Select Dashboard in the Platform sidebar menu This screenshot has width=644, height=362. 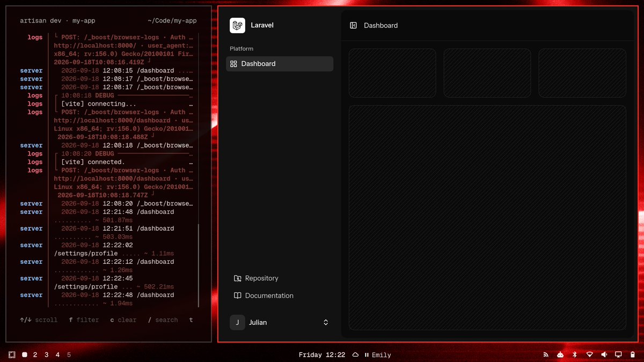click(x=280, y=64)
